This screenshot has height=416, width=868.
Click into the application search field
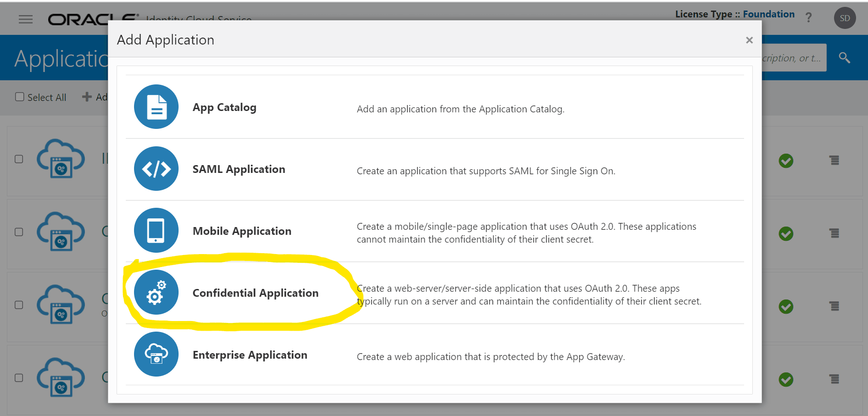tap(794, 57)
